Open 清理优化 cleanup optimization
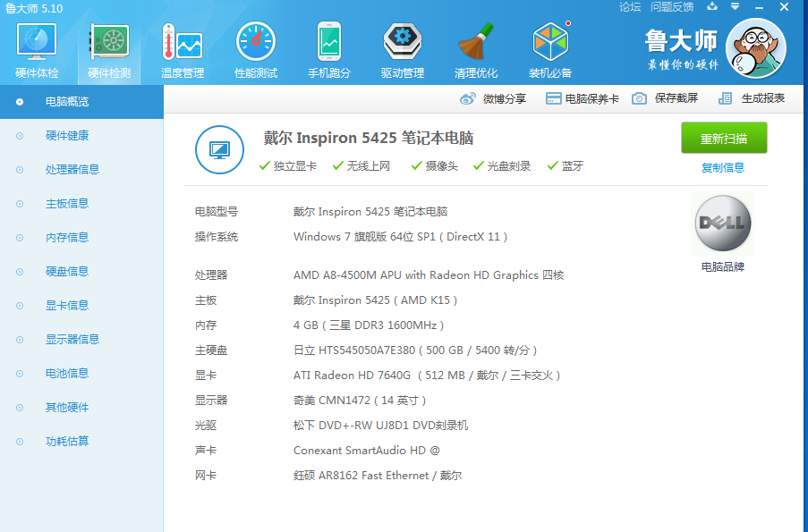808x532 pixels. point(476,50)
